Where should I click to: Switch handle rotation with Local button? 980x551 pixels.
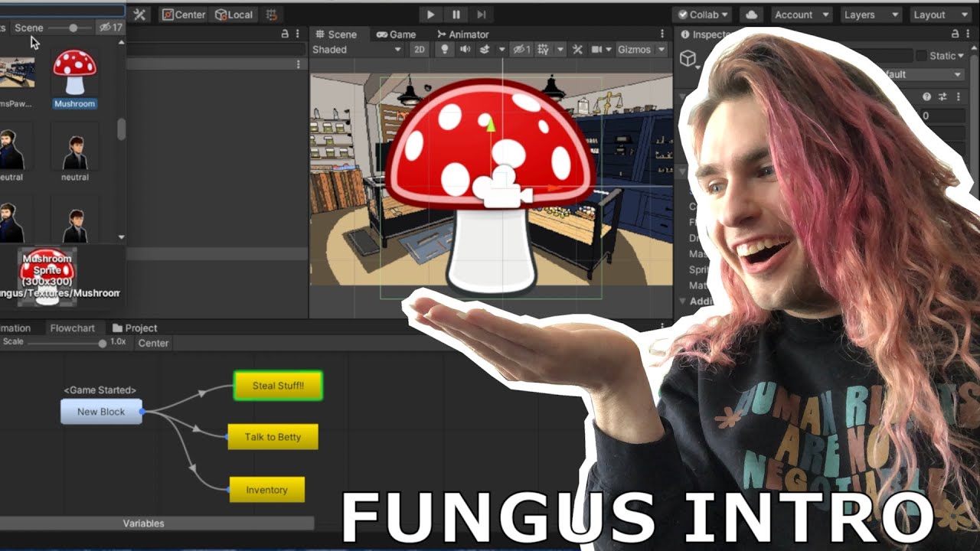pyautogui.click(x=234, y=15)
